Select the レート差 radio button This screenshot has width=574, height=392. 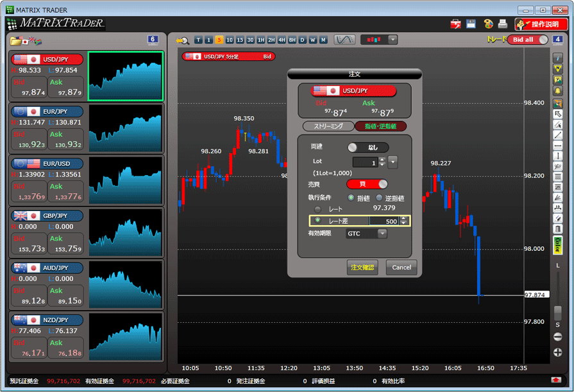tap(317, 220)
